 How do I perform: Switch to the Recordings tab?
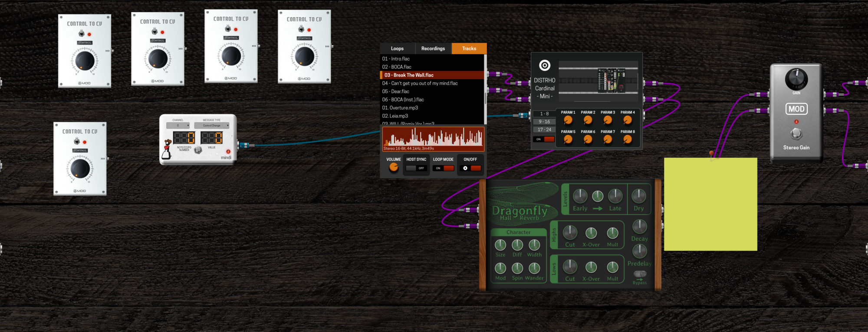point(433,49)
